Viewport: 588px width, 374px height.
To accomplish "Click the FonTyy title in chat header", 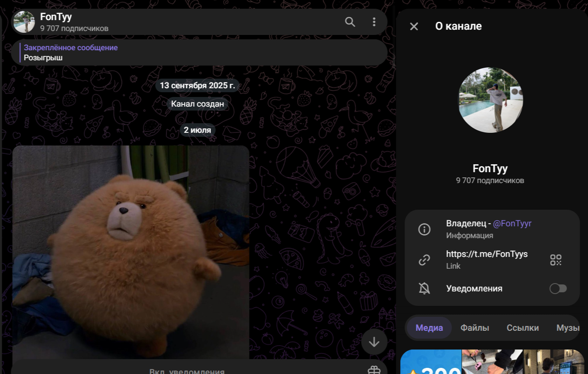I will pos(56,17).
